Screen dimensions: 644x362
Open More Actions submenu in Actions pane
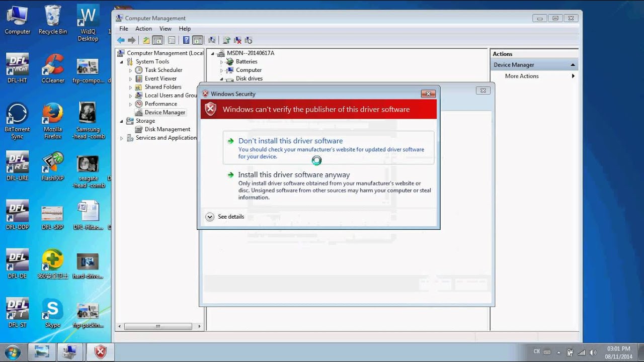pyautogui.click(x=533, y=76)
